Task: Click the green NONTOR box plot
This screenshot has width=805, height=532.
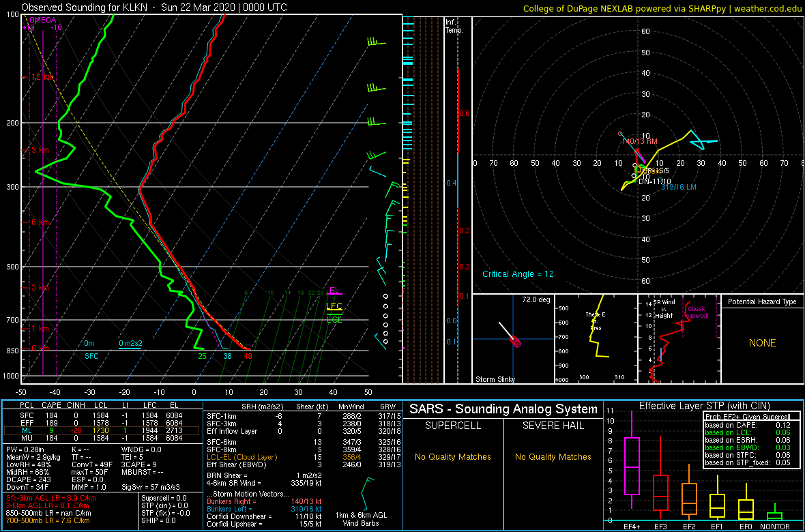Action: point(775,516)
